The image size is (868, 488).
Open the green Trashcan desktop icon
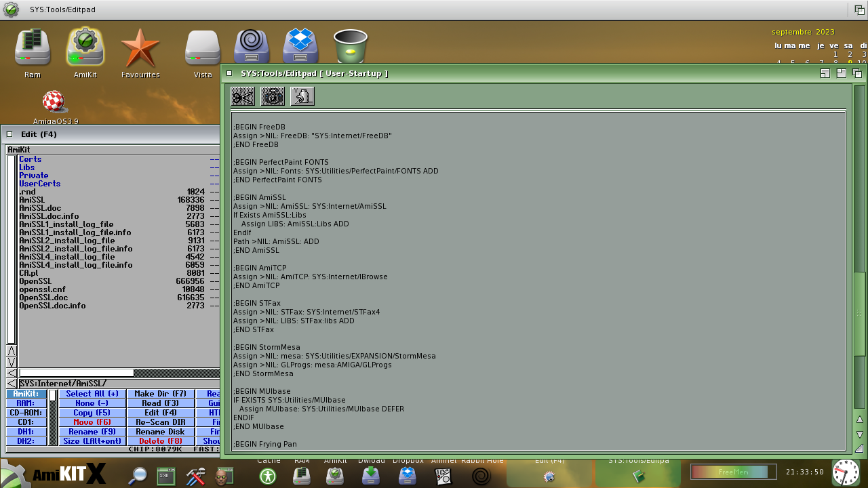[351, 46]
